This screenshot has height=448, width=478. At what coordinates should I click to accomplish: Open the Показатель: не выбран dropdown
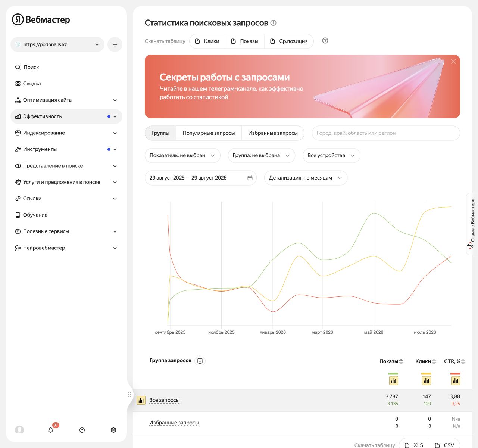click(x=182, y=155)
